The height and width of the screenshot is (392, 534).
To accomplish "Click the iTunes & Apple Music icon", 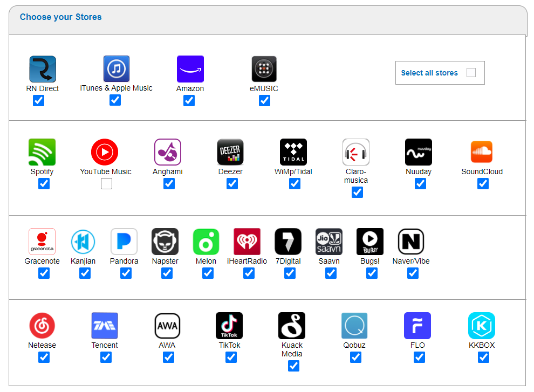I will pyautogui.click(x=117, y=69).
